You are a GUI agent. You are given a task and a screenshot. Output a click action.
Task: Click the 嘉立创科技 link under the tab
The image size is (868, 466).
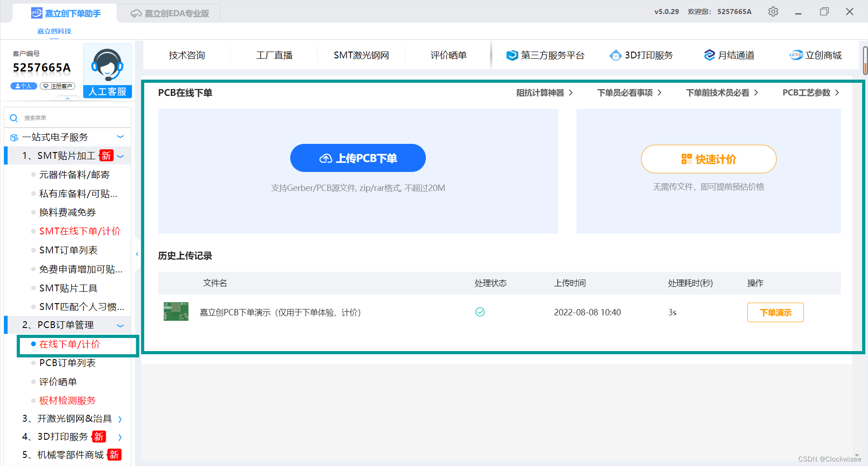54,31
